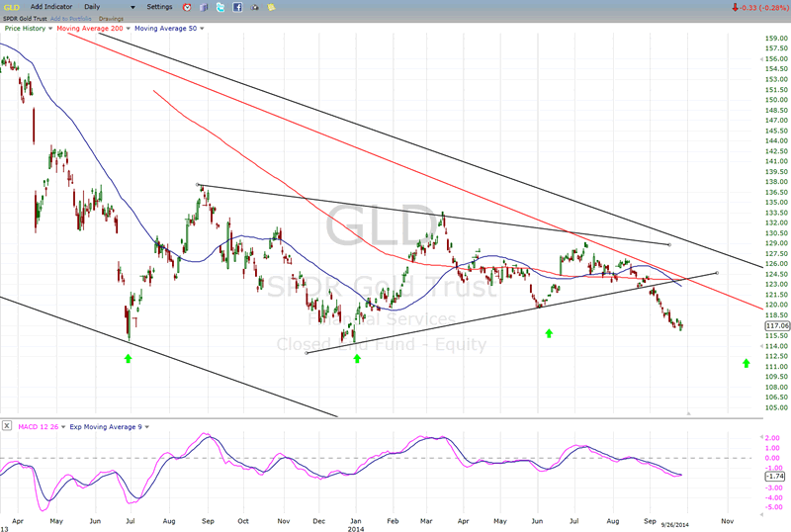The width and height of the screenshot is (791, 532).
Task: Close the MACD panel with X box
Action: click(x=7, y=426)
